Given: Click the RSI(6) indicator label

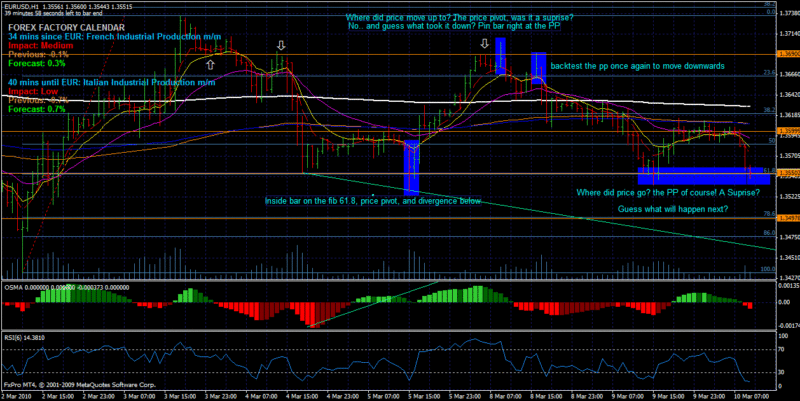Looking at the screenshot, I should [x=25, y=338].
